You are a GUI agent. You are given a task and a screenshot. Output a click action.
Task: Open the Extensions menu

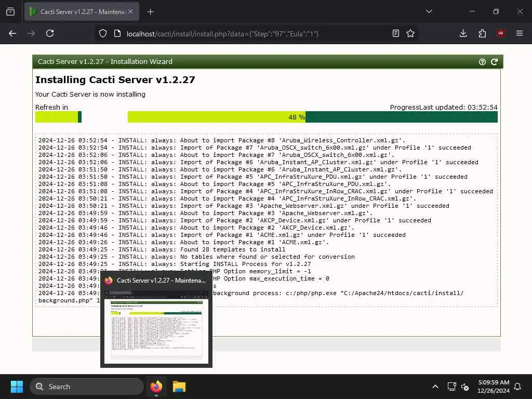point(482,33)
